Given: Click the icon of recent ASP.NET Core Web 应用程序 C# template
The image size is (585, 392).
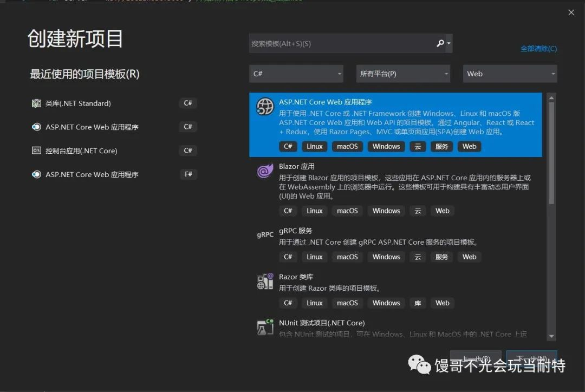Looking at the screenshot, I should 36,127.
